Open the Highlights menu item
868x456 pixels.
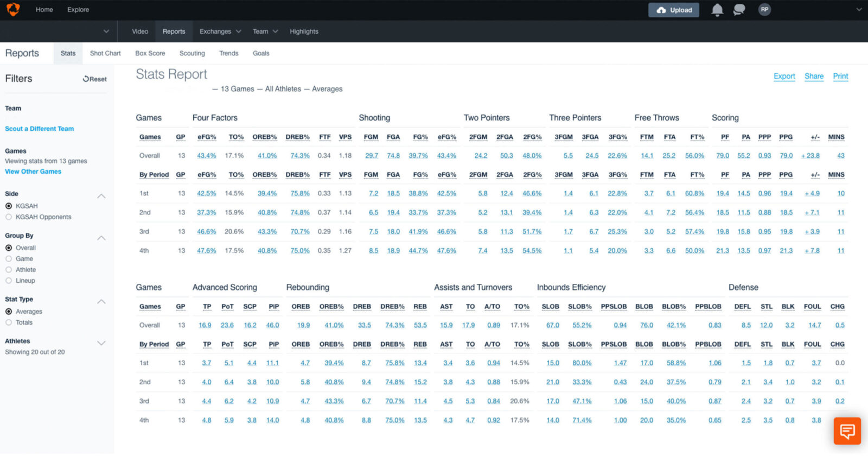tap(304, 31)
